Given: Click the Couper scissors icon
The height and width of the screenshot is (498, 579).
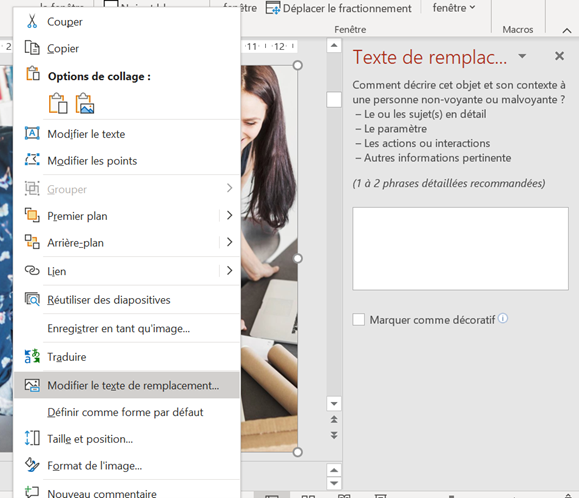Looking at the screenshot, I should tap(32, 21).
